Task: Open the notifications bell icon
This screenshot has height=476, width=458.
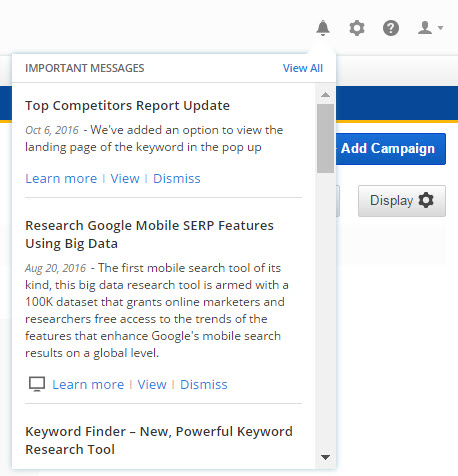Action: [x=323, y=28]
